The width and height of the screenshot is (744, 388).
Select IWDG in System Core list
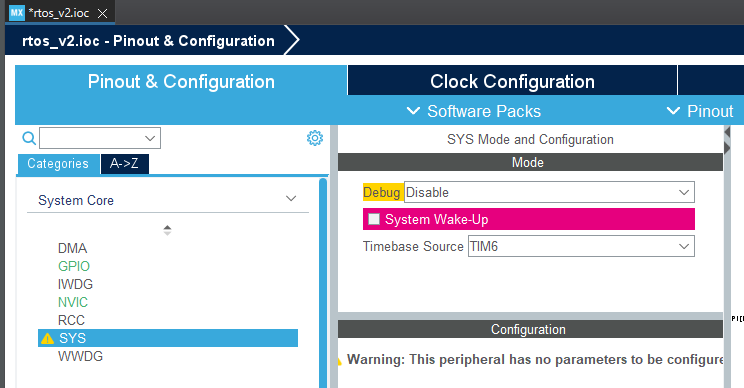(x=75, y=285)
